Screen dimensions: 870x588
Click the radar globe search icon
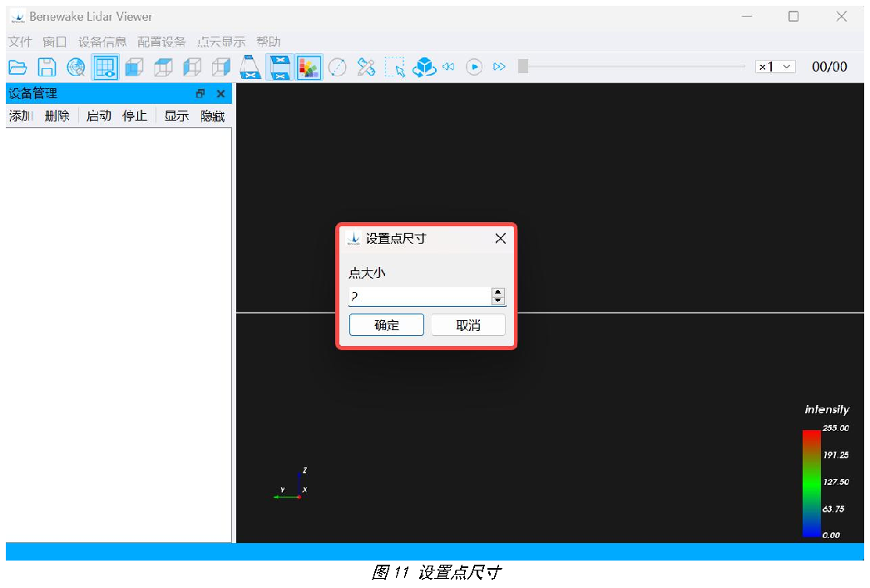pyautogui.click(x=76, y=67)
